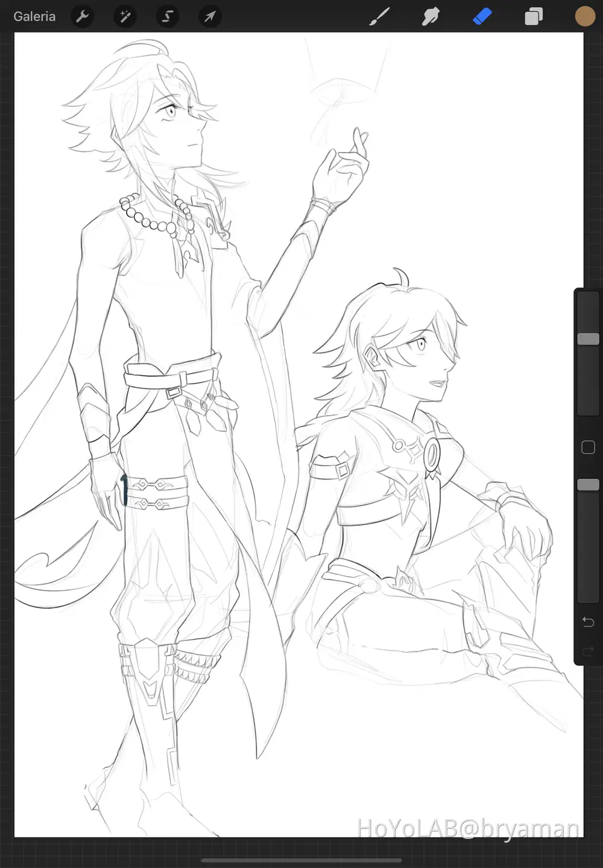
Task: Undo the last stroke with the sidebar arrow
Action: point(588,622)
